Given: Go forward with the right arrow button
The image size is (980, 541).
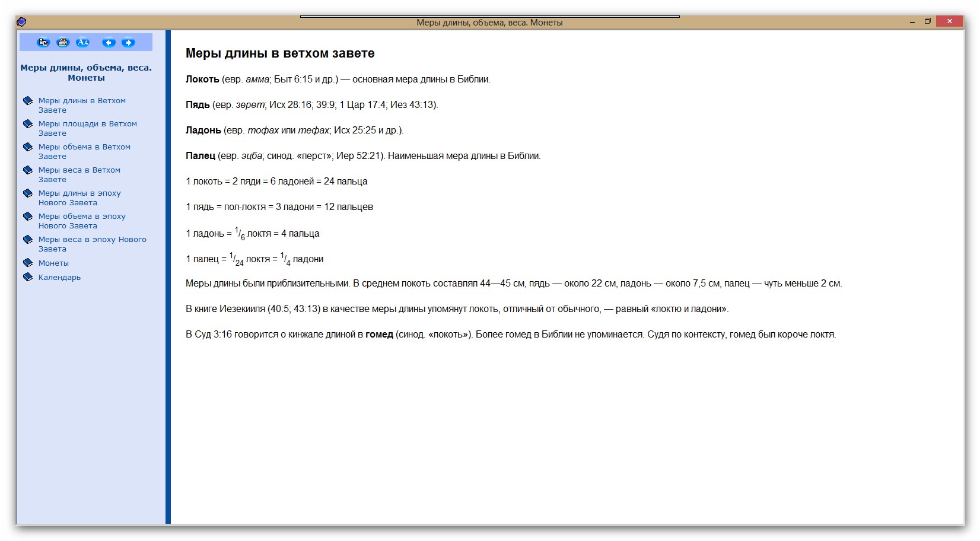Looking at the screenshot, I should tap(128, 42).
